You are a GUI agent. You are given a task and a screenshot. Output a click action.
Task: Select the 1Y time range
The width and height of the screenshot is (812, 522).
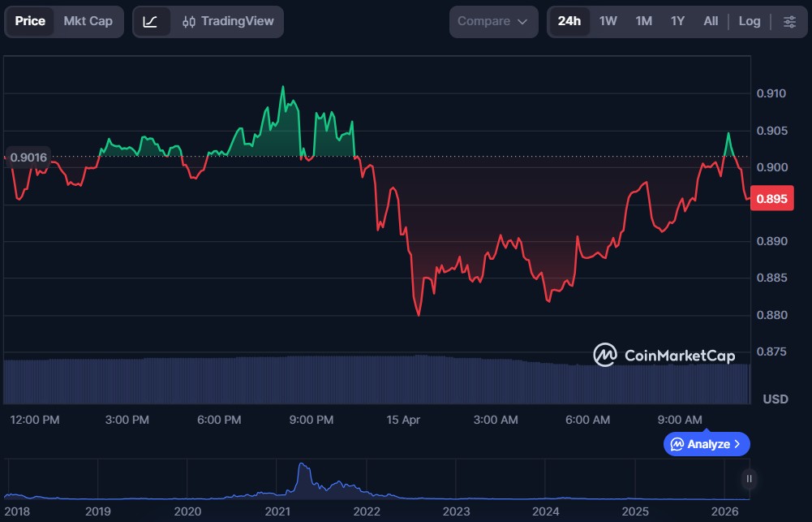point(677,22)
